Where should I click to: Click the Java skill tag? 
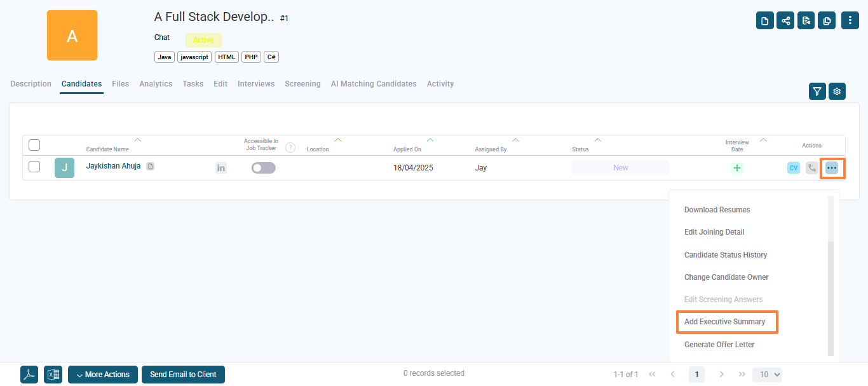[x=165, y=57]
